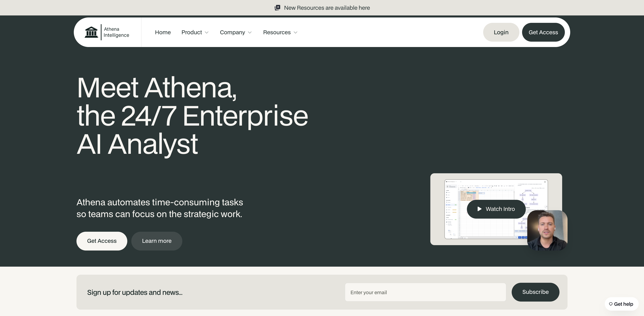Open the New Resources are available here link
This screenshot has height=316, width=644.
327,8
